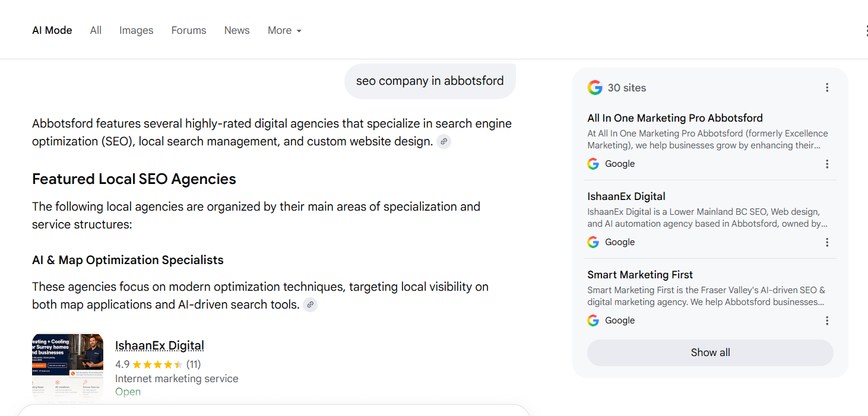The width and height of the screenshot is (868, 416).
Task: Go to the News tab
Action: coord(237,30)
